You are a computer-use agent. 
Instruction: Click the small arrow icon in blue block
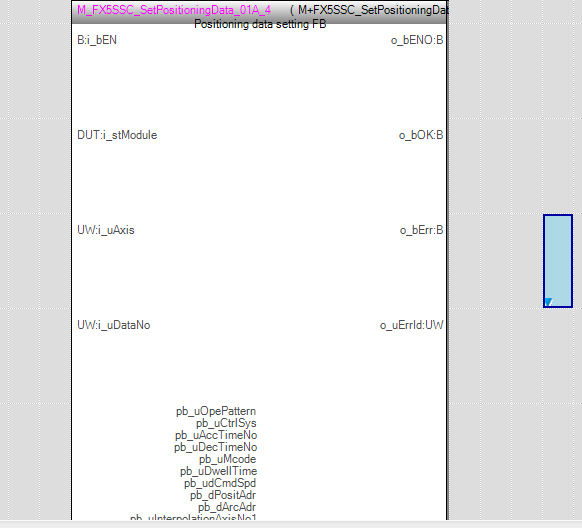point(549,302)
